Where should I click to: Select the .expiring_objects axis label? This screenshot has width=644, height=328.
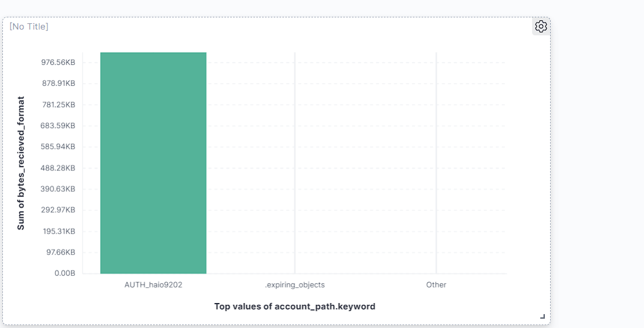(294, 285)
